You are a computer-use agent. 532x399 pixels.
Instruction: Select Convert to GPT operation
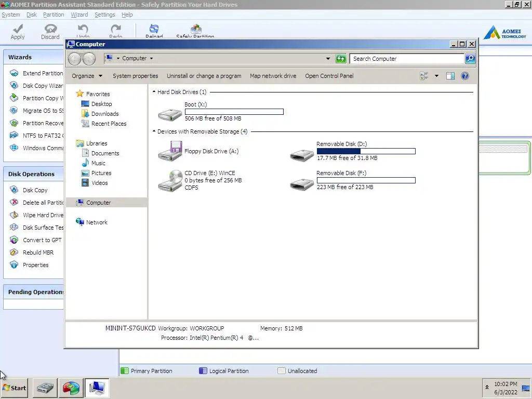coord(36,240)
